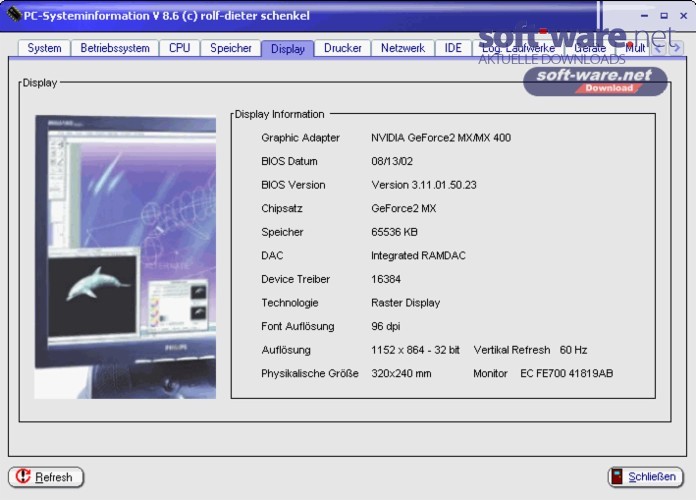Click the Font Auflösung label
696x500 pixels.
[x=297, y=326]
